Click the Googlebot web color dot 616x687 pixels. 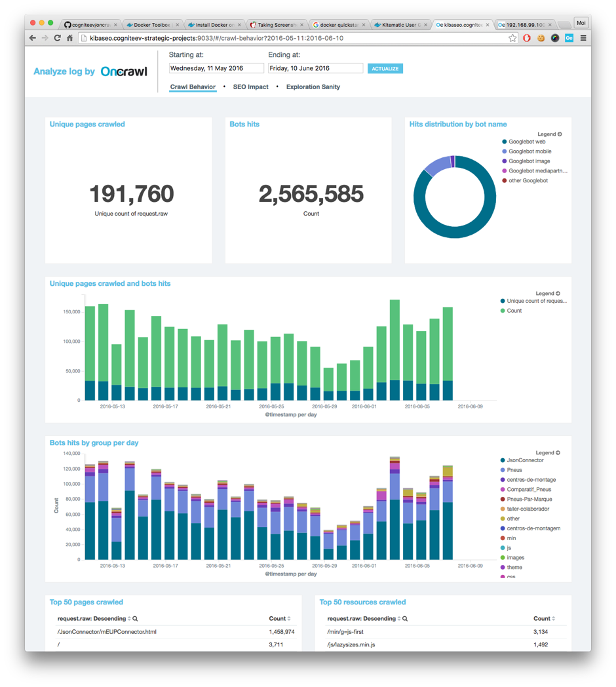[505, 142]
